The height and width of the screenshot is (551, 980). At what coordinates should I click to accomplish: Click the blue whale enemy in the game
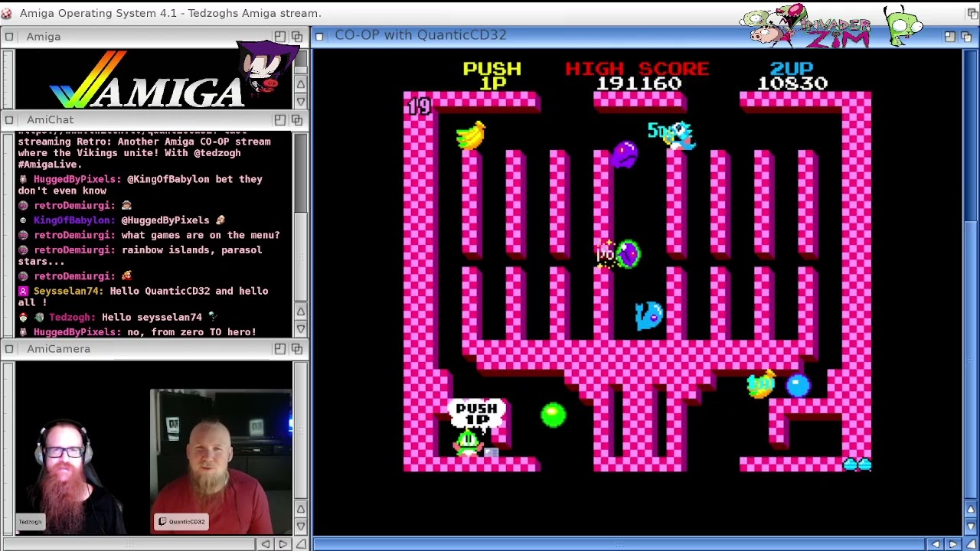[648, 315]
